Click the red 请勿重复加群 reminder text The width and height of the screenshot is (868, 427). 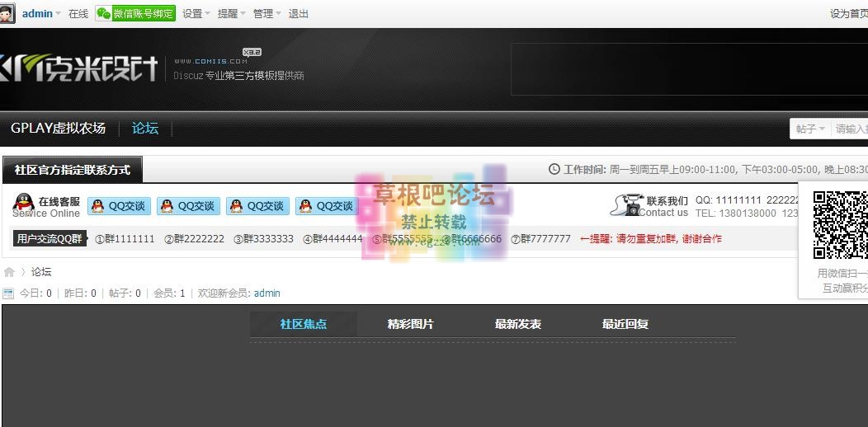[x=651, y=239]
